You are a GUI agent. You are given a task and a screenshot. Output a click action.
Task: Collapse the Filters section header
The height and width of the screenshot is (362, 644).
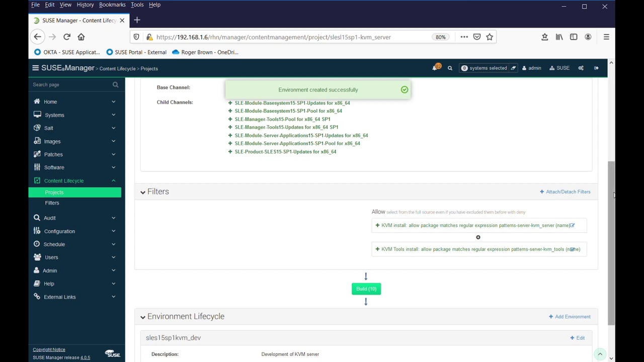(x=154, y=192)
